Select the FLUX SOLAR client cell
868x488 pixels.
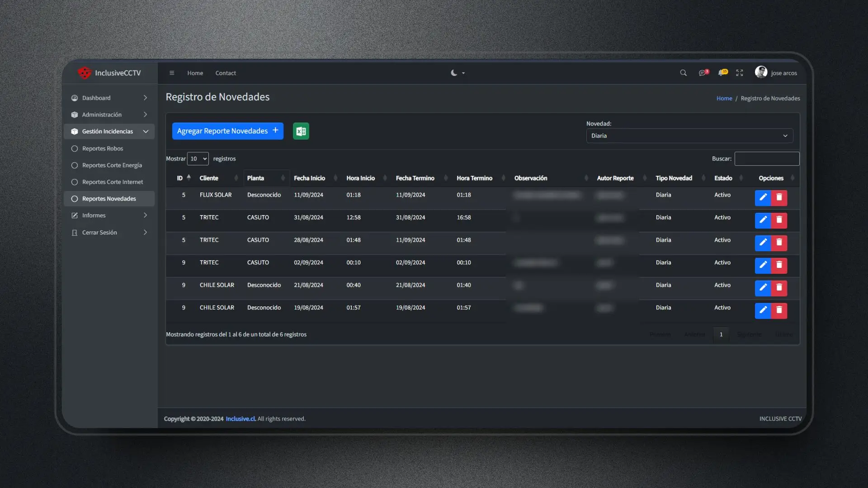216,195
